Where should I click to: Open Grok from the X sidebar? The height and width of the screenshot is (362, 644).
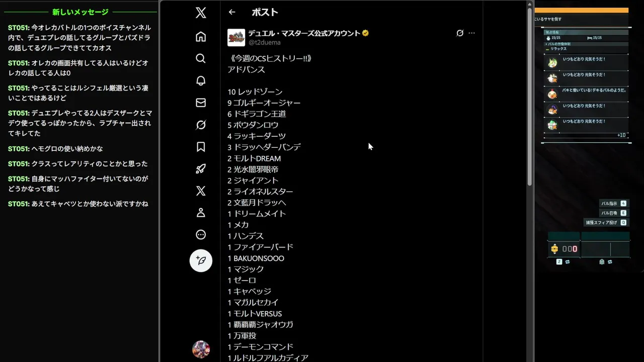[201, 125]
